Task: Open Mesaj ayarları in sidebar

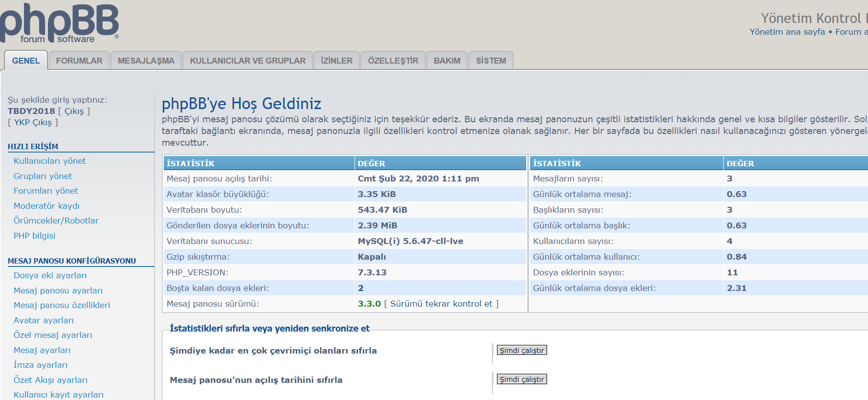Action: click(42, 350)
